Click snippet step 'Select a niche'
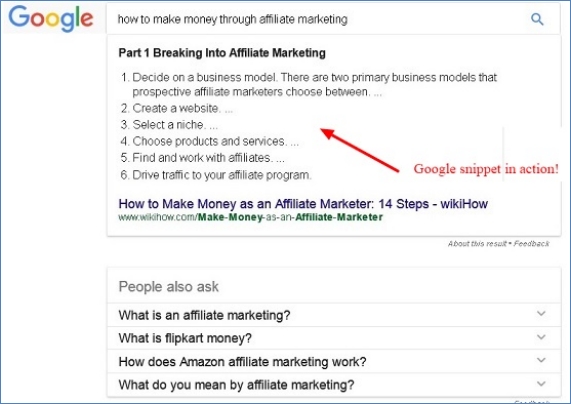This screenshot has height=404, width=571. click(169, 125)
